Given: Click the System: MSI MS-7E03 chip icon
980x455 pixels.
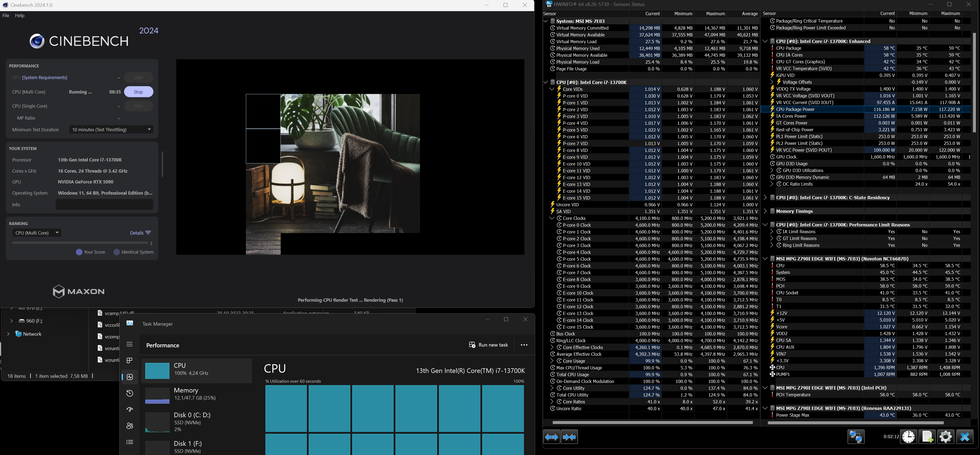Looking at the screenshot, I should 553,21.
